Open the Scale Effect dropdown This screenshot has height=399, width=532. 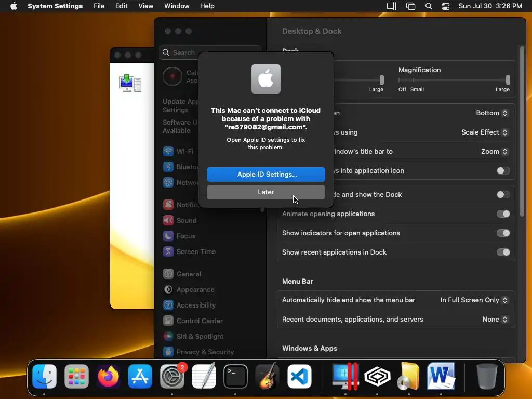click(485, 132)
